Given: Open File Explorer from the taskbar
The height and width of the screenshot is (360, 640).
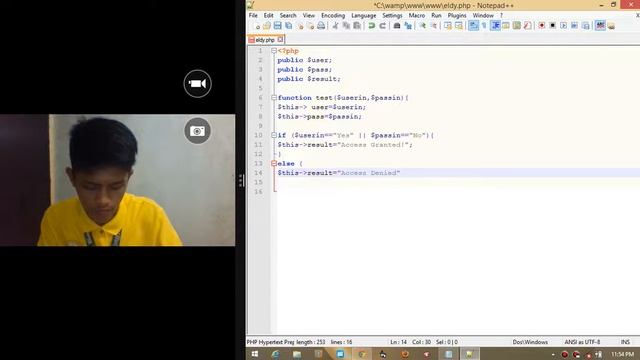Looking at the screenshot, I should 297,354.
